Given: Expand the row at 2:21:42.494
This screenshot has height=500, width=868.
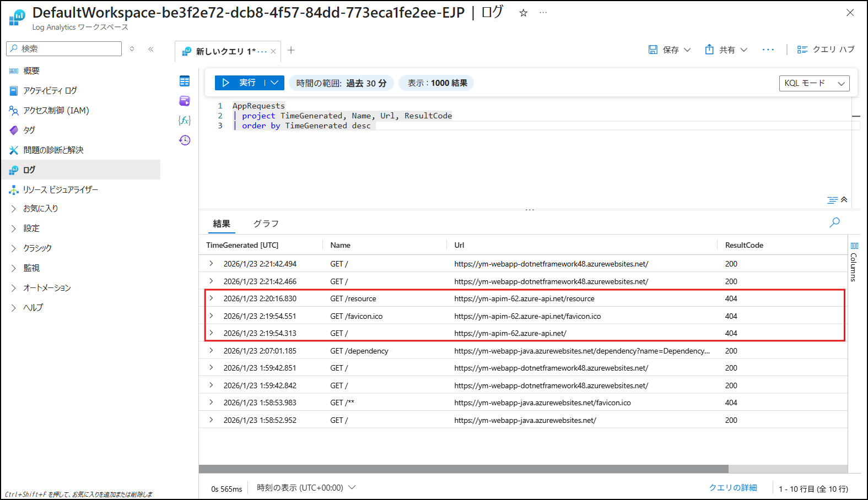Looking at the screenshot, I should coord(211,264).
